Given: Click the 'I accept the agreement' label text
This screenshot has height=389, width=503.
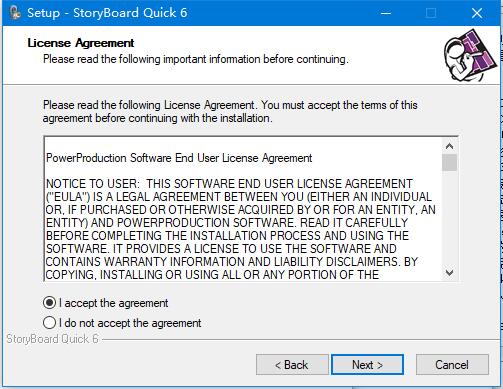Looking at the screenshot, I should tap(114, 303).
